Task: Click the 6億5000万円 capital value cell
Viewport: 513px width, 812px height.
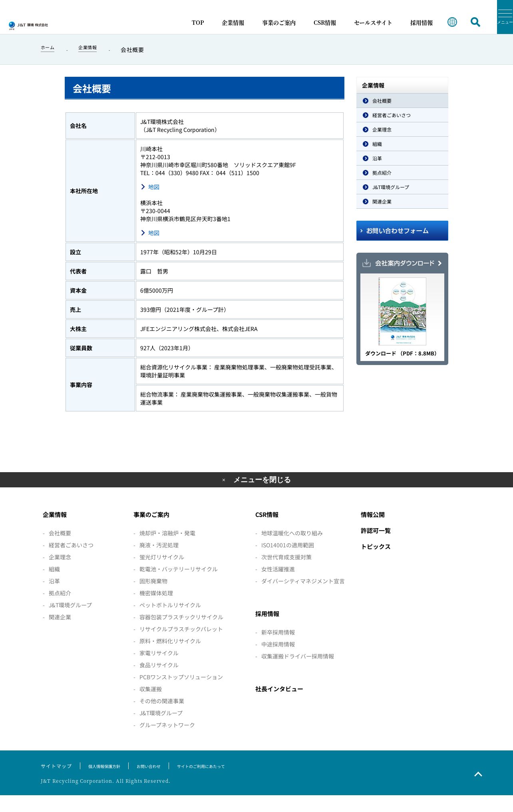Action: tap(240, 291)
